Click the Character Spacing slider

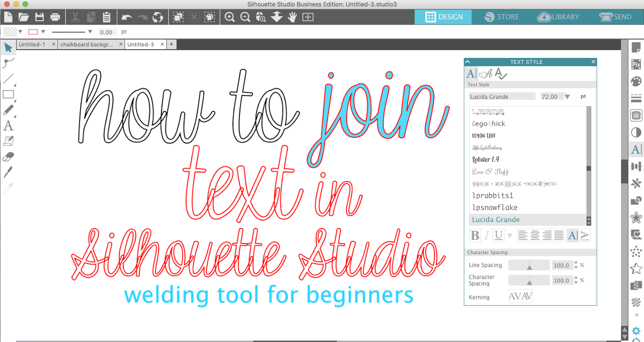529,280
